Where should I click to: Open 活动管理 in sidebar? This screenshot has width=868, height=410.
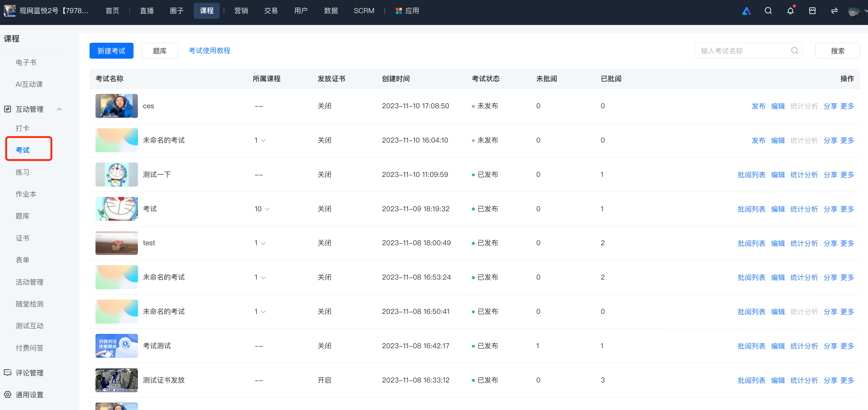[29, 282]
